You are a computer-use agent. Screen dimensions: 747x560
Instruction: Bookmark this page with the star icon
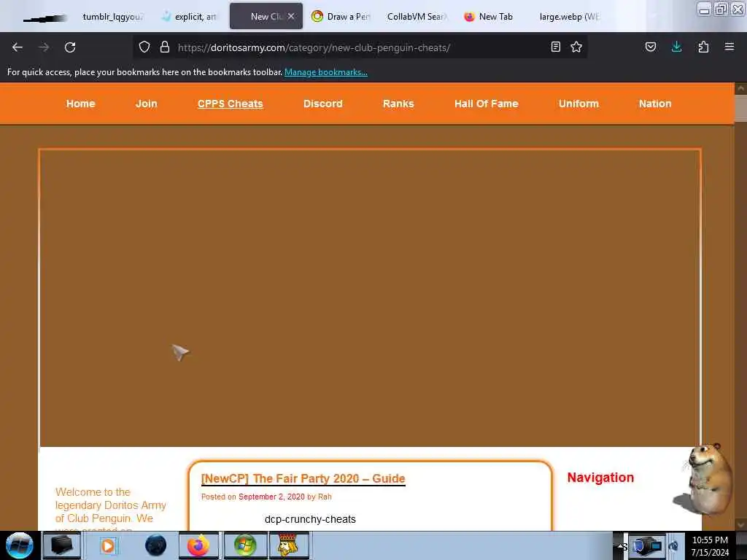(576, 47)
